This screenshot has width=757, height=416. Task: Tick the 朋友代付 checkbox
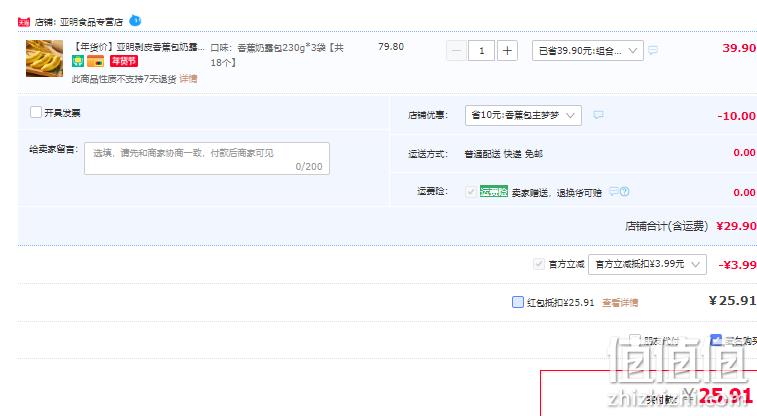pyautogui.click(x=635, y=340)
